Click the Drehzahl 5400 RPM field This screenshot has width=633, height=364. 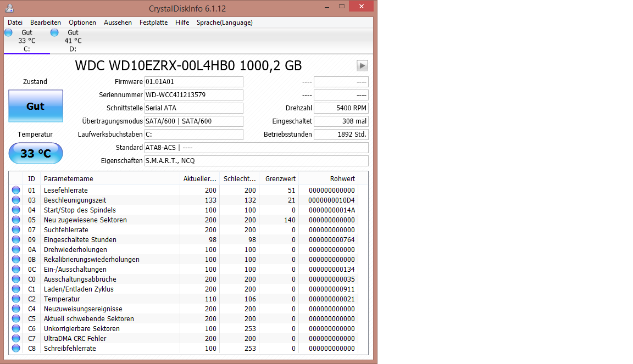tap(341, 108)
